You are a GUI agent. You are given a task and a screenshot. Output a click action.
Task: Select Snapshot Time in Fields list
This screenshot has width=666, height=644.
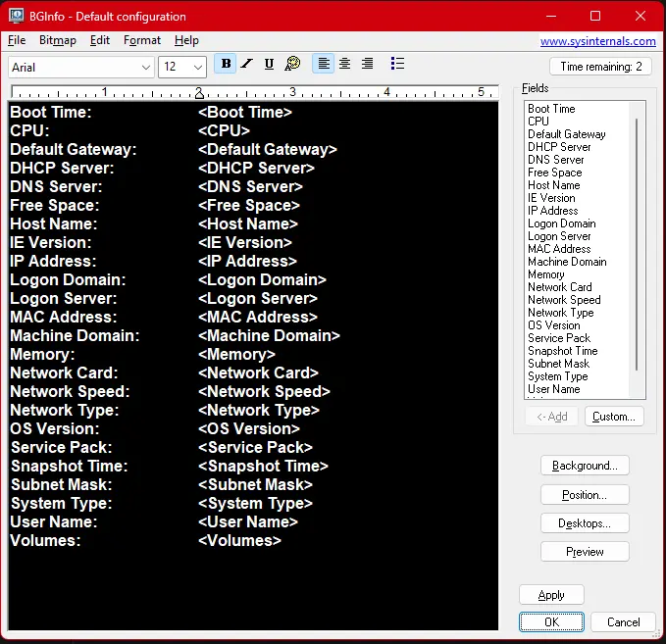562,351
